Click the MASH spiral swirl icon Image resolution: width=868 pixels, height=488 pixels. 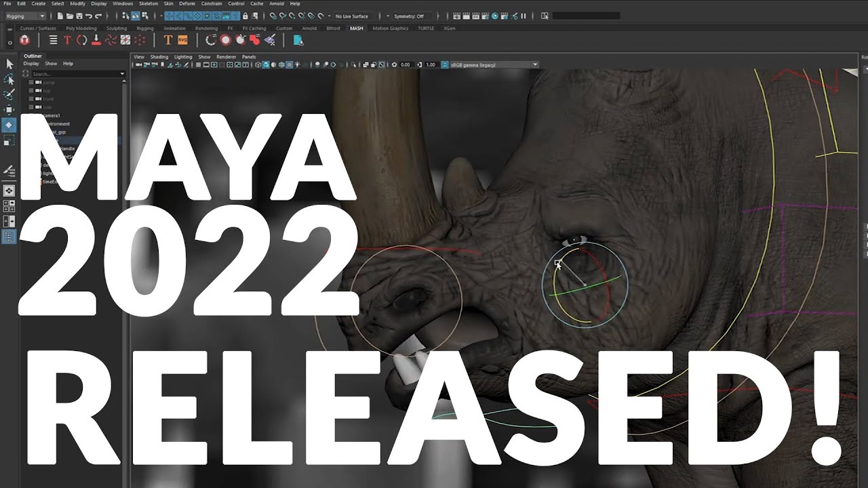(x=111, y=40)
